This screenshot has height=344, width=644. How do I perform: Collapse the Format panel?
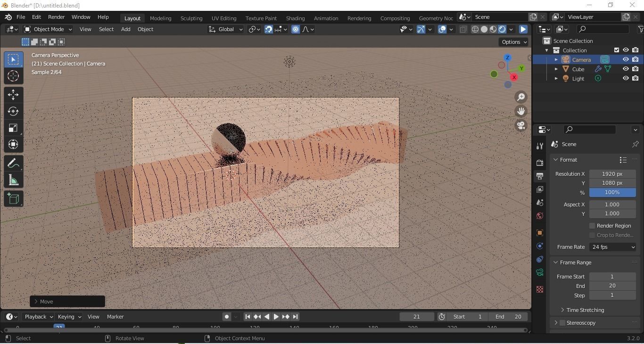pos(556,160)
